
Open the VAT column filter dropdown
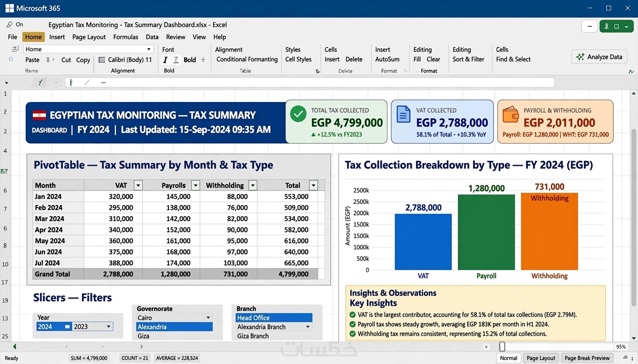138,185
